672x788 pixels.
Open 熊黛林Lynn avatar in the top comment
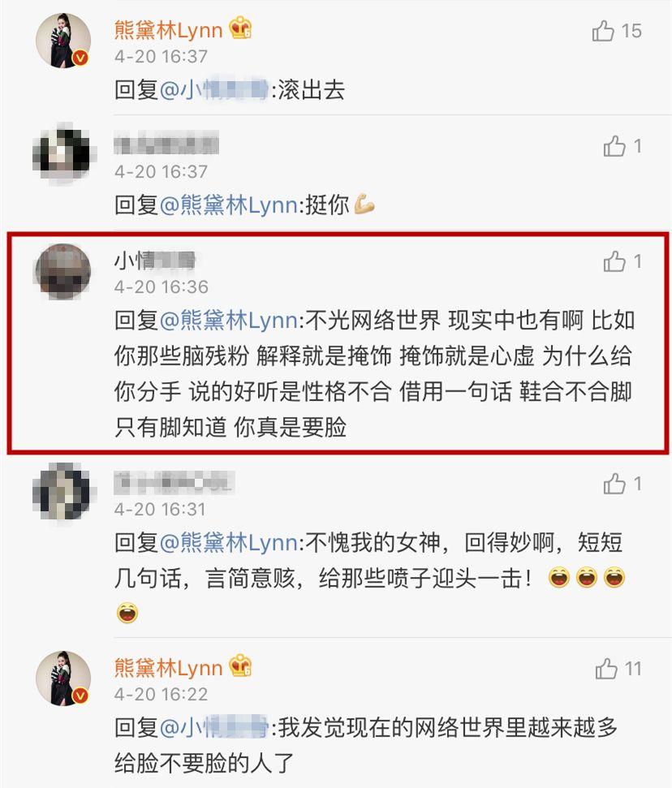[63, 41]
